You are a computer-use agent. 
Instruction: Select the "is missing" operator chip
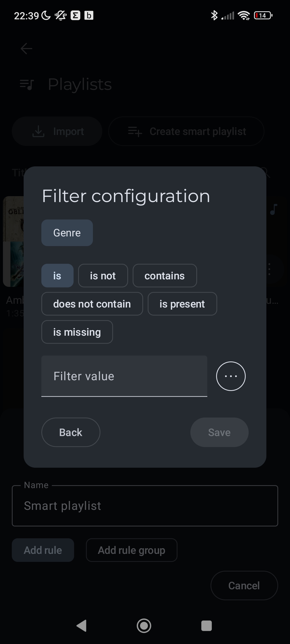tap(77, 332)
